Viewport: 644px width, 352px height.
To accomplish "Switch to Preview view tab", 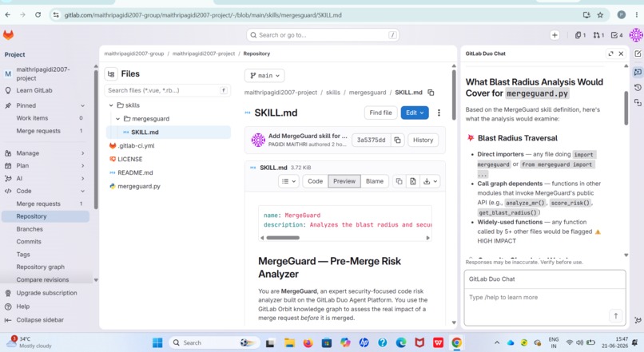I will (x=344, y=181).
